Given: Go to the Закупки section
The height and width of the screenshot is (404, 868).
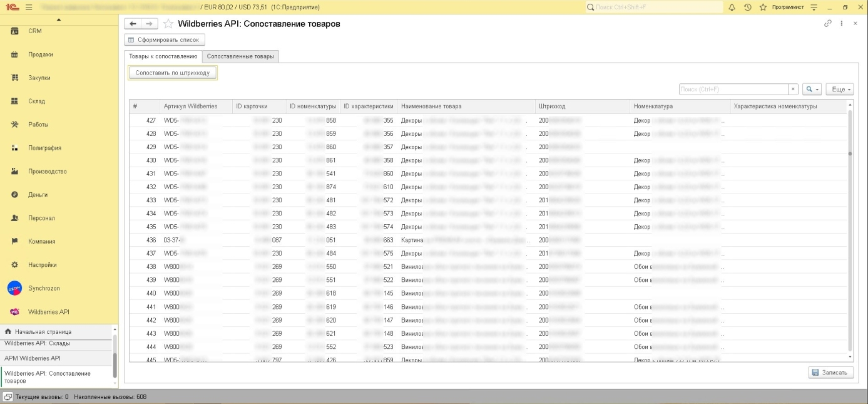Looking at the screenshot, I should point(39,78).
